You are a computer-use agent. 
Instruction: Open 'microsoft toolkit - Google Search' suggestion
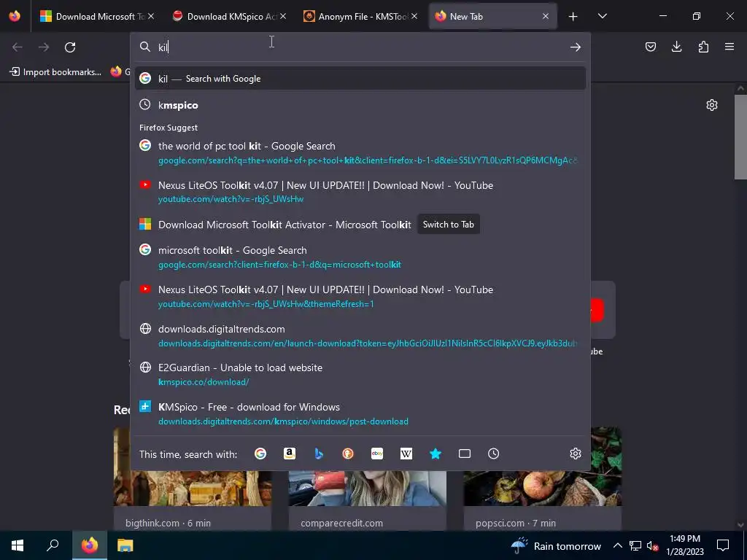360,257
